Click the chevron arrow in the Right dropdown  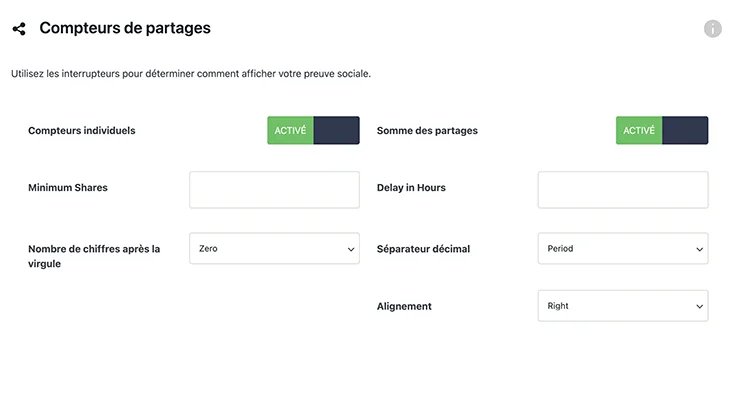point(699,306)
